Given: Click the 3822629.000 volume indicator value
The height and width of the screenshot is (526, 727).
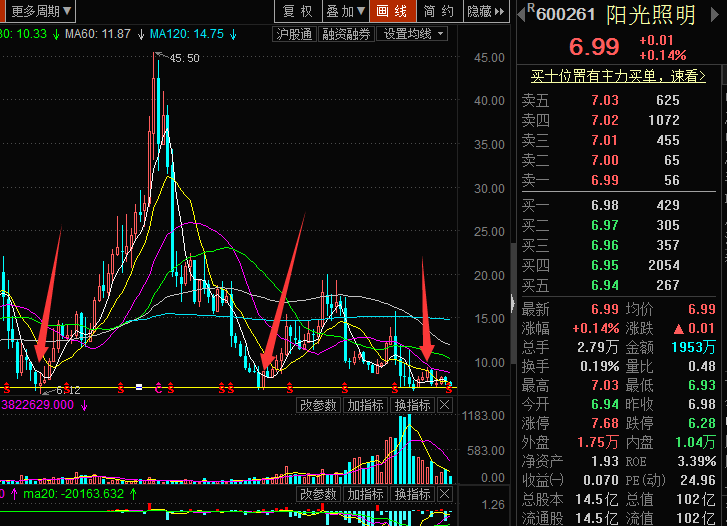Looking at the screenshot, I should (x=38, y=405).
